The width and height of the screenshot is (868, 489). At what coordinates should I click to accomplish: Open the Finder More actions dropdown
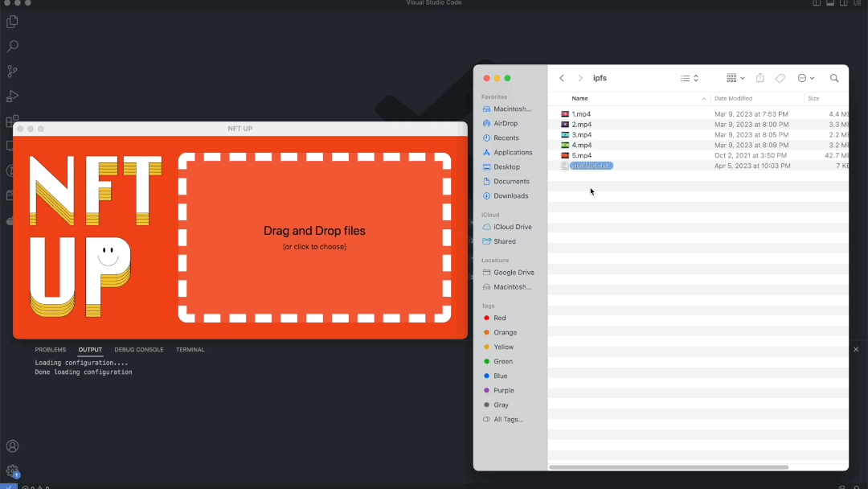point(805,78)
